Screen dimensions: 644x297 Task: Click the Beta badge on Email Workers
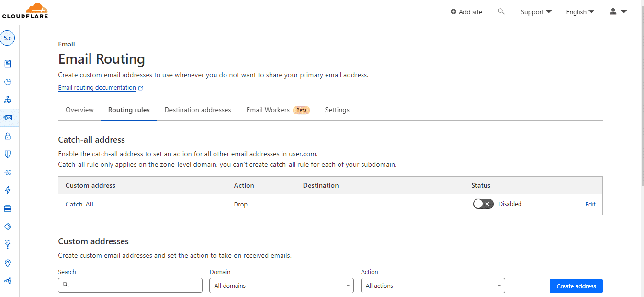pyautogui.click(x=302, y=110)
